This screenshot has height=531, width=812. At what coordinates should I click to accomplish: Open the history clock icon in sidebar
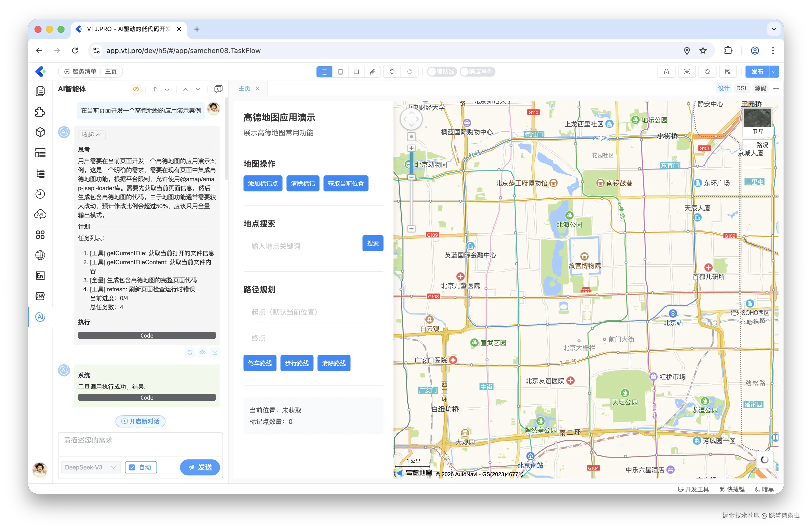40,194
